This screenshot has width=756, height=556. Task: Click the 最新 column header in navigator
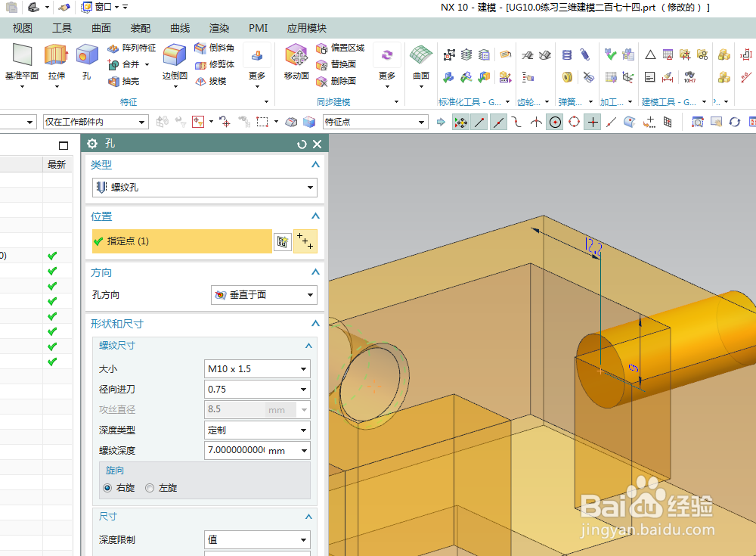point(57,165)
